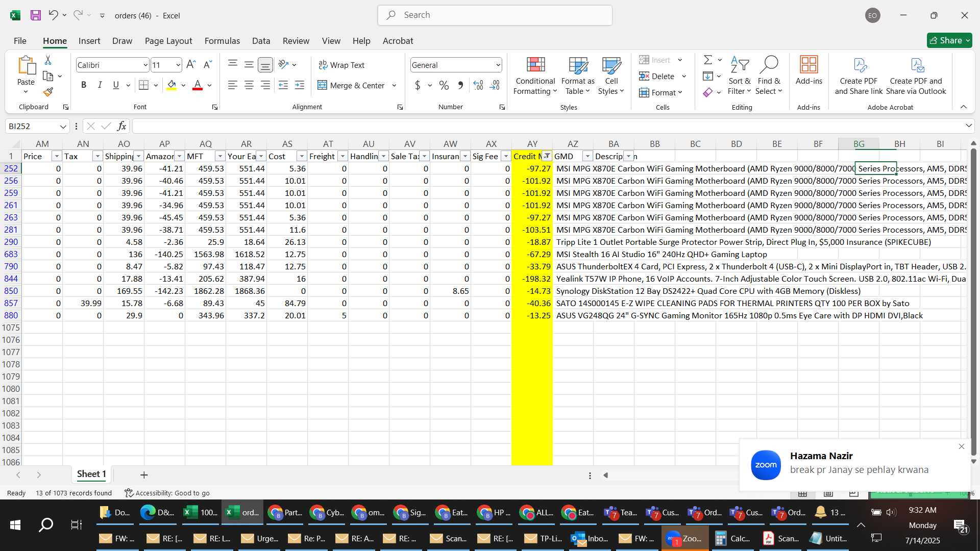Apply the red Font Color
Viewport: 980px width, 551px height.
pyautogui.click(x=198, y=85)
